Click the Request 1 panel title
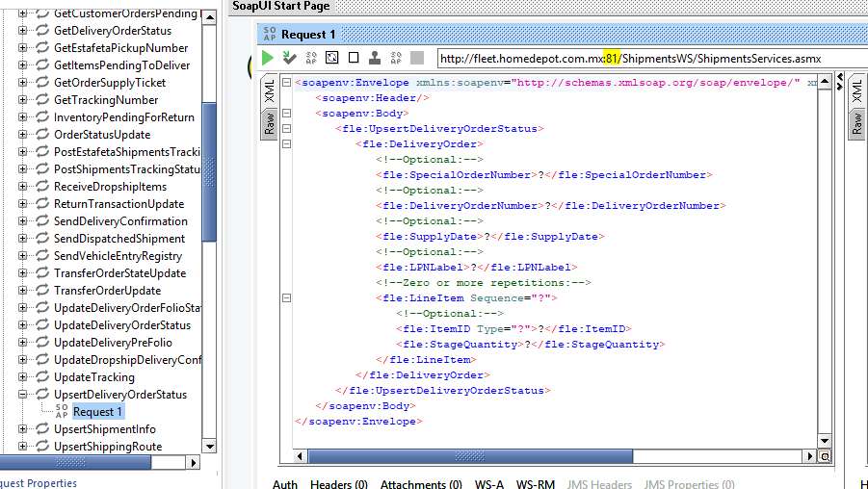Screen dimensions: 868x489 coord(308,35)
